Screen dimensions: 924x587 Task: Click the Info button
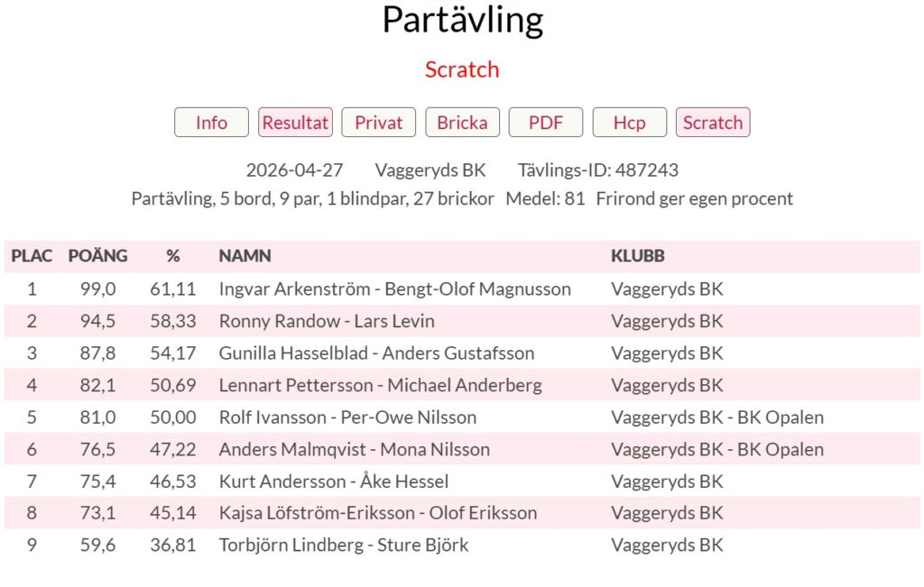point(211,123)
